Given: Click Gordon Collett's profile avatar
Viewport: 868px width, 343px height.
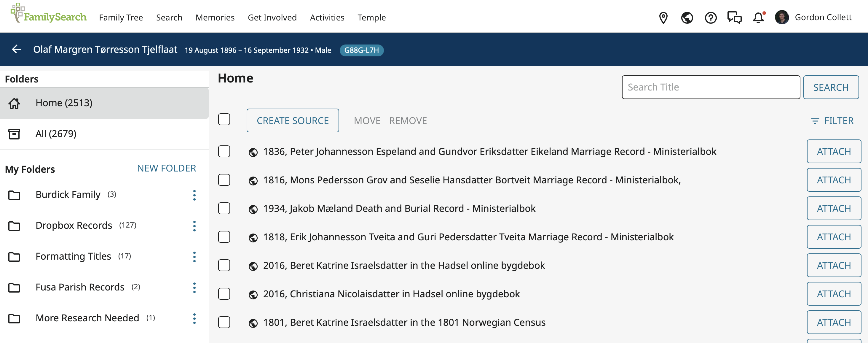Looking at the screenshot, I should pos(782,17).
